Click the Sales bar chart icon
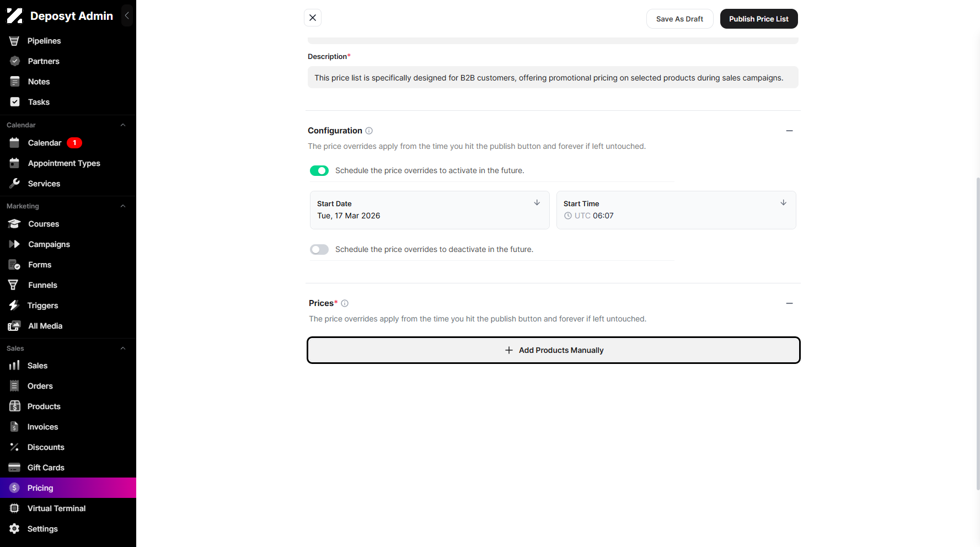 [14, 366]
